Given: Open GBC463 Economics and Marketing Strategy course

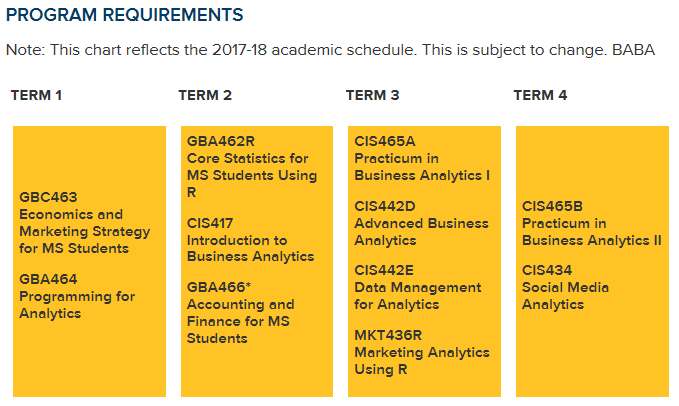Looking at the screenshot, I should pos(84,222).
